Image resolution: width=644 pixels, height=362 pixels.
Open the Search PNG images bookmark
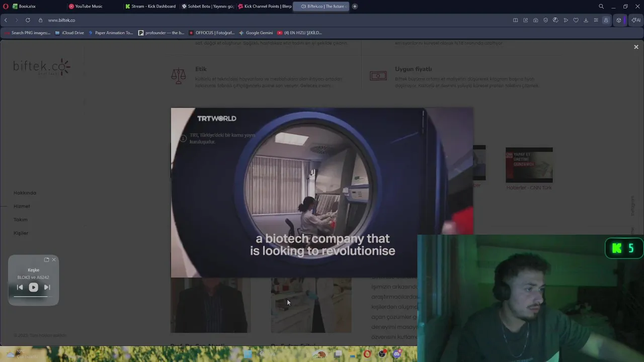coord(27,33)
